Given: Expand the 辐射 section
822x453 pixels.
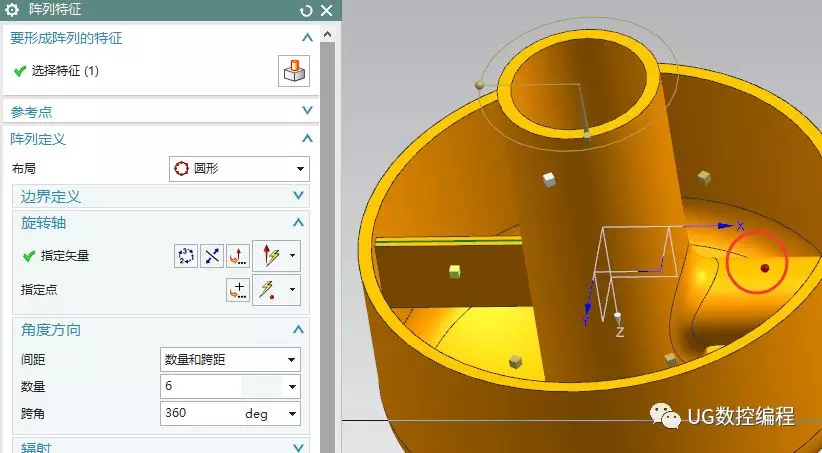Looking at the screenshot, I should click(298, 447).
